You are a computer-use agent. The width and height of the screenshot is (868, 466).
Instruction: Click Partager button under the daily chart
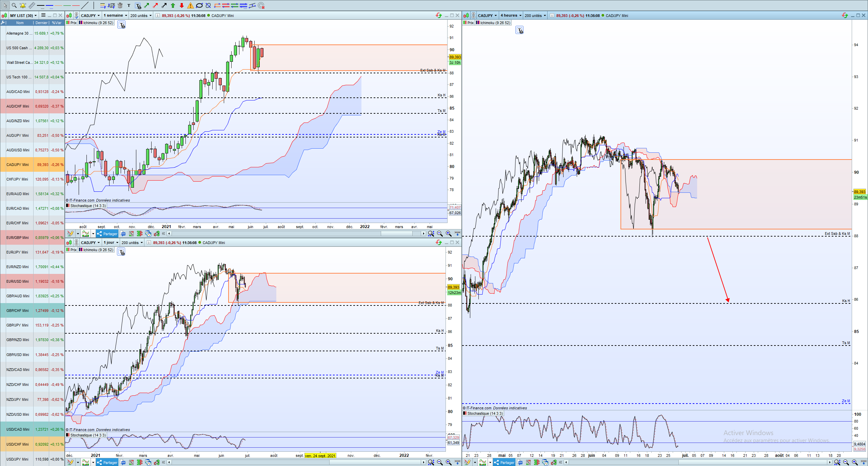click(107, 462)
